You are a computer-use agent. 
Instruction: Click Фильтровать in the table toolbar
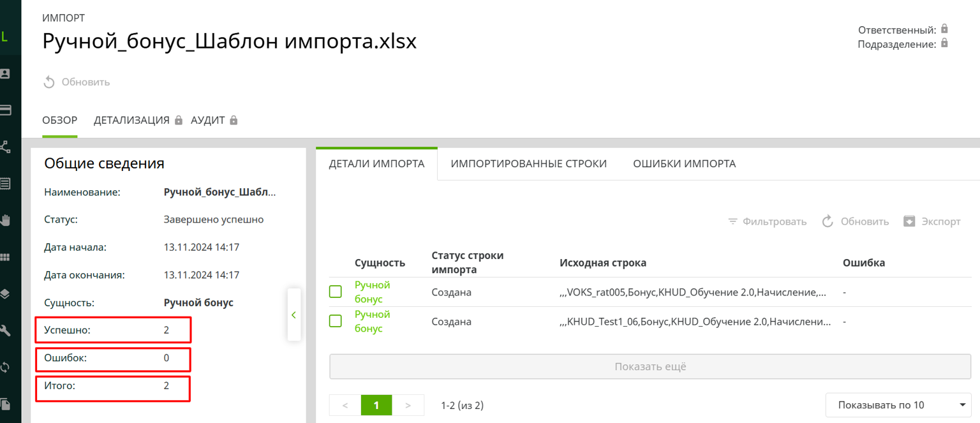(768, 221)
